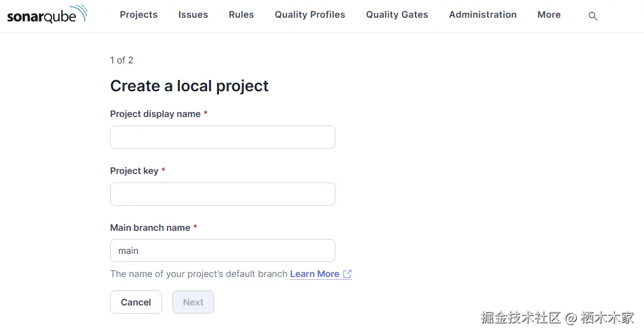644x335 pixels.
Task: Click the "Project display name" label
Action: pos(155,114)
